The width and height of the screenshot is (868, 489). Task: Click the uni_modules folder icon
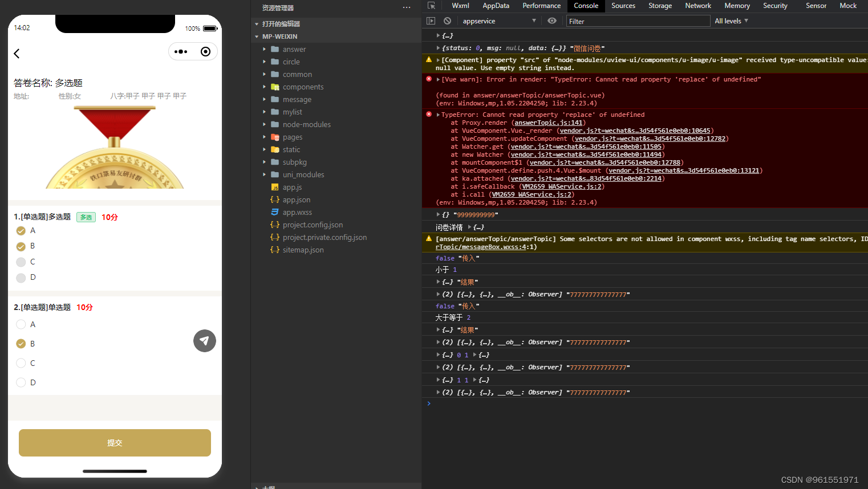pos(275,174)
